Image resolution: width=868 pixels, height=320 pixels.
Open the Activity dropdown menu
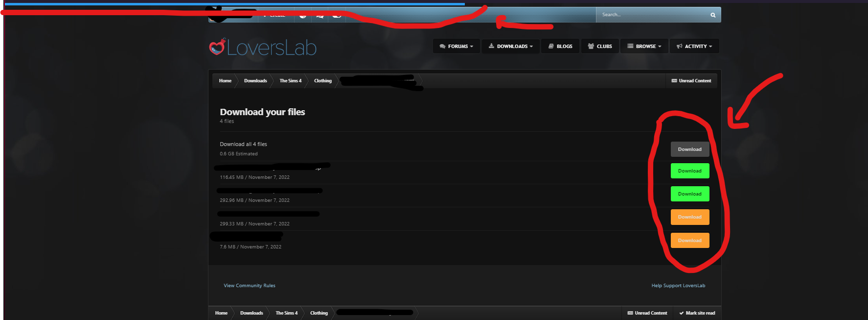694,47
